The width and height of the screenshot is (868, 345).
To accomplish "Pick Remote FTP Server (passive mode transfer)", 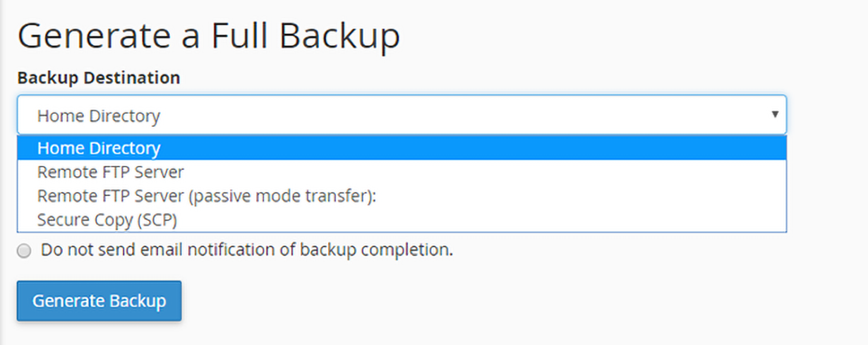I will [206, 196].
